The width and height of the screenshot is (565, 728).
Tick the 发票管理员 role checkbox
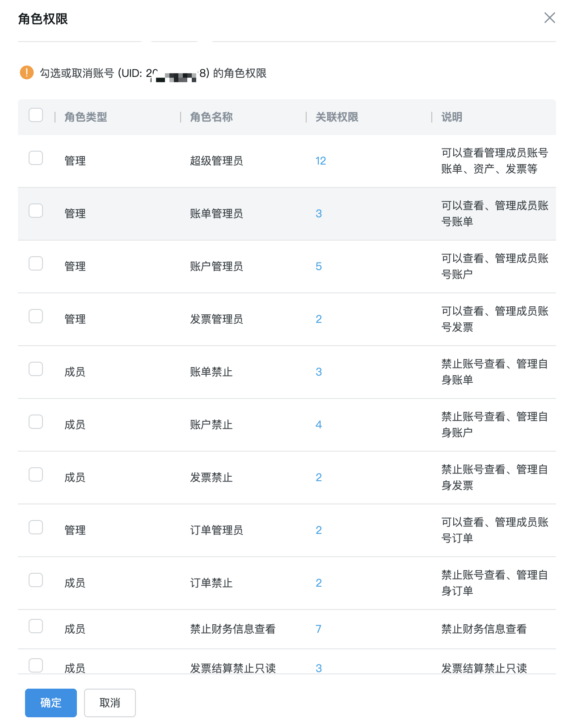(x=36, y=316)
